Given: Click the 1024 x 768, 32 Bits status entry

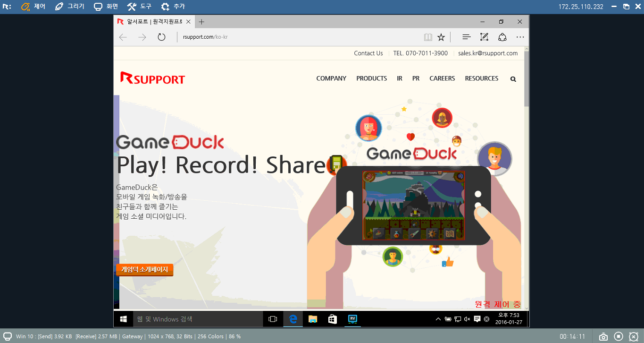Looking at the screenshot, I should click(169, 336).
